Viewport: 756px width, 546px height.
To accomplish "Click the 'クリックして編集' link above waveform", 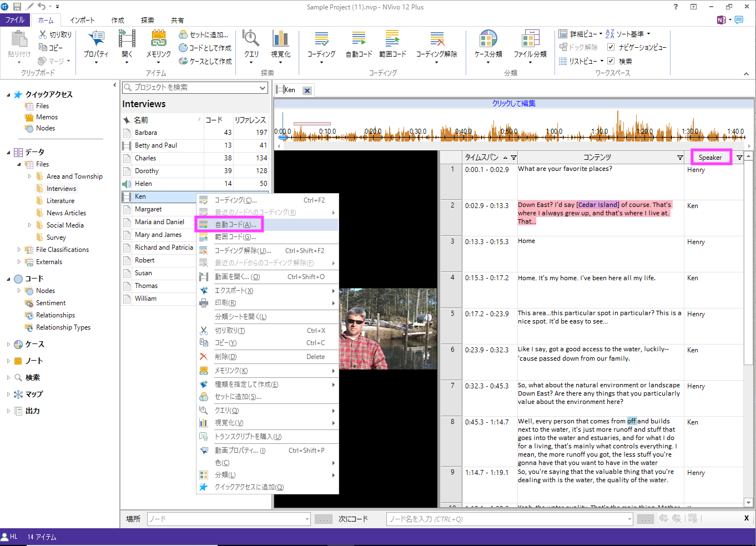I will [513, 103].
